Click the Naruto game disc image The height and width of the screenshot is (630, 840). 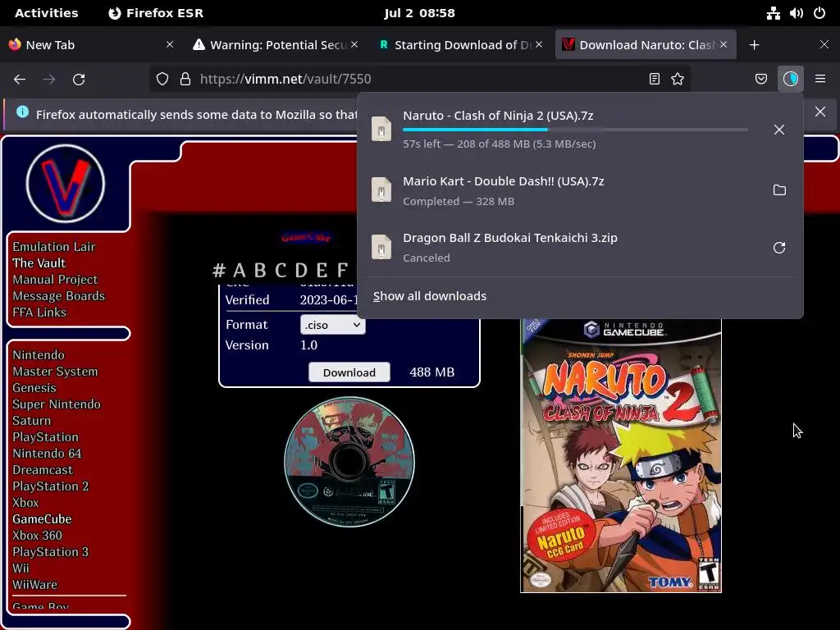click(x=349, y=462)
